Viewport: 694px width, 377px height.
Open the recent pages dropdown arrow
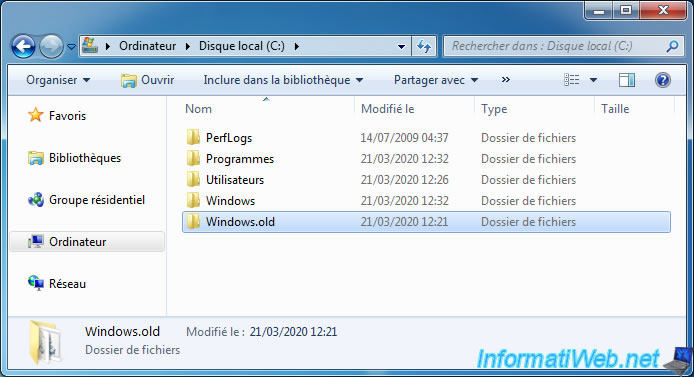[x=71, y=46]
